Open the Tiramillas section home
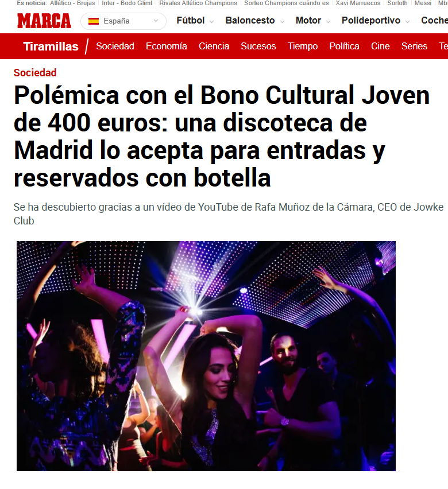Viewport: 448px width, 489px height. [51, 46]
